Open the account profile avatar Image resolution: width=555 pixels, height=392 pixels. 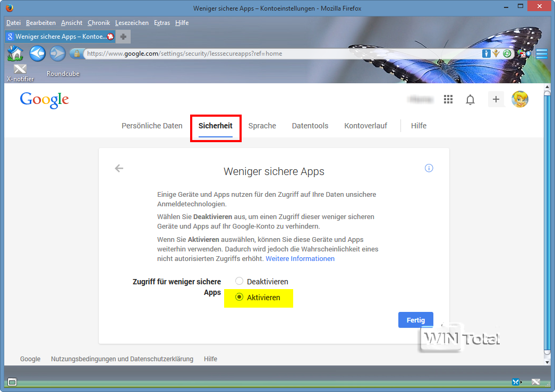pyautogui.click(x=519, y=99)
